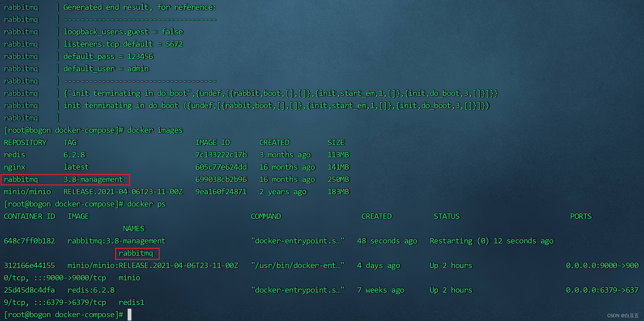Click the '7 weeks ago' created value
This screenshot has height=321, width=644.
[381, 290]
